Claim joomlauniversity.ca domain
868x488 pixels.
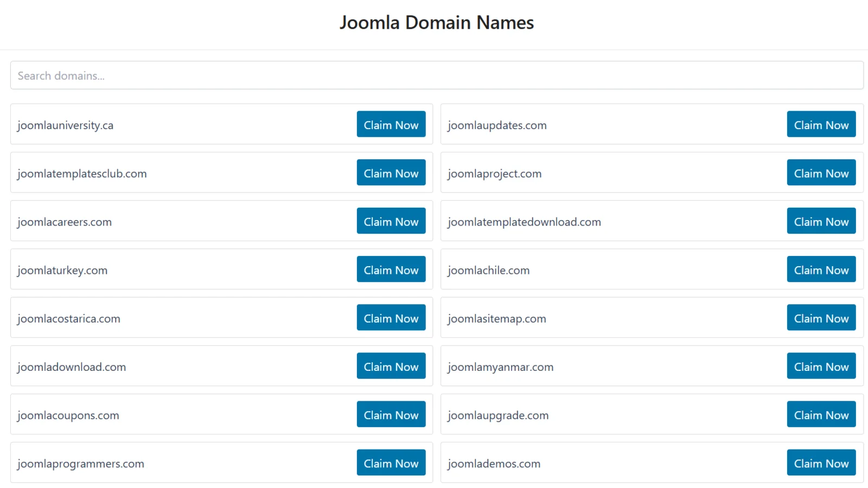pos(391,124)
